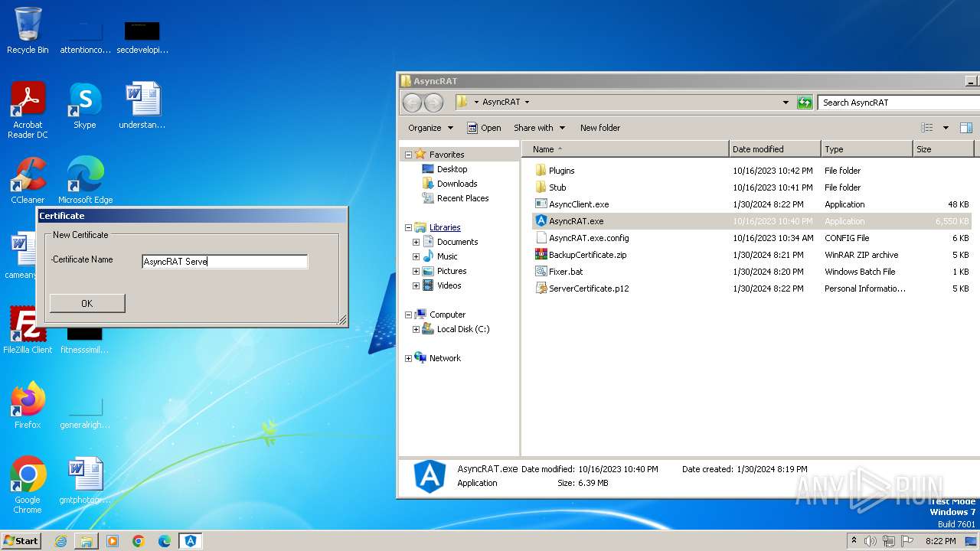Expand the Pictures library node
980x551 pixels.
416,271
